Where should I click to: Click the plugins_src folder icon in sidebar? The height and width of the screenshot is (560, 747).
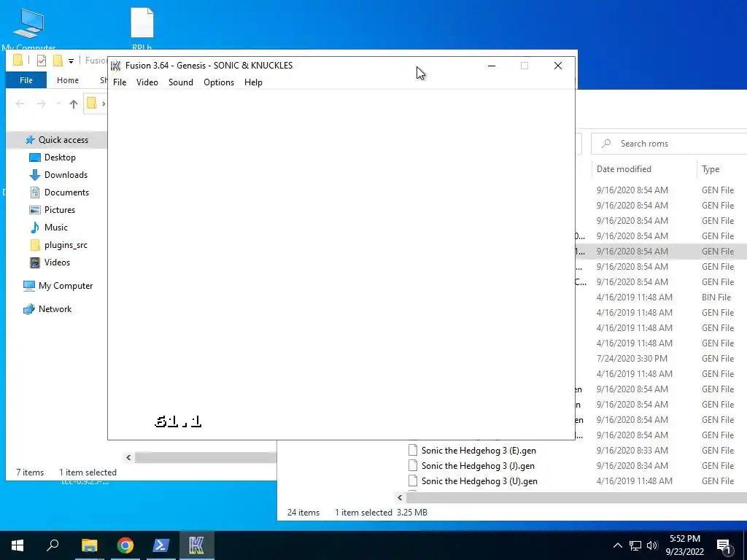coord(35,245)
